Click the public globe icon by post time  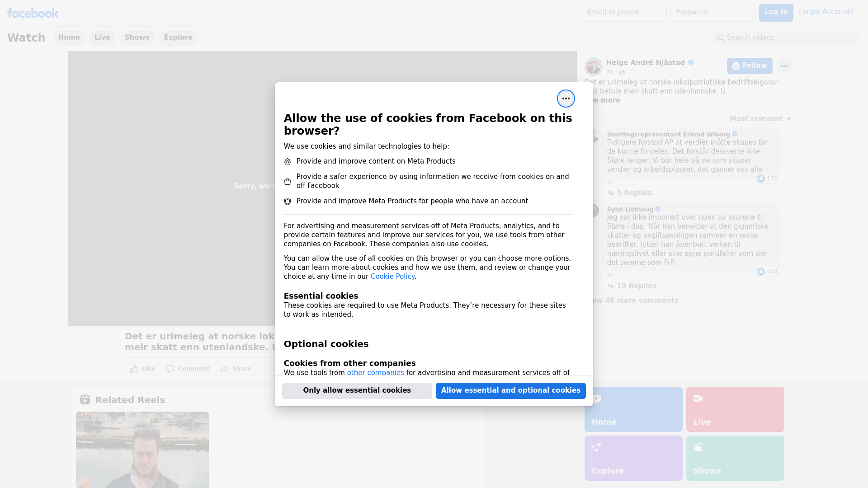(622, 72)
